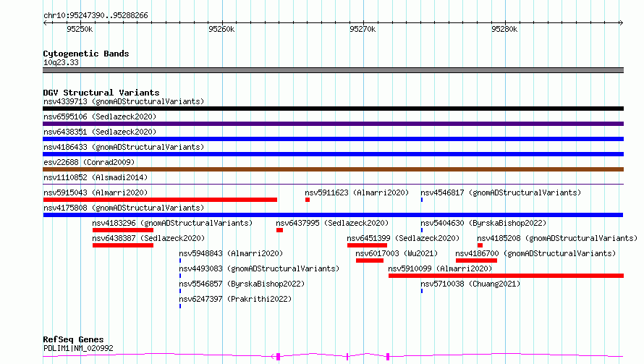Click nsv6595106 (Sedlazeck2020) label
Image resolution: width=644 pixels, height=364 pixels.
100,117
